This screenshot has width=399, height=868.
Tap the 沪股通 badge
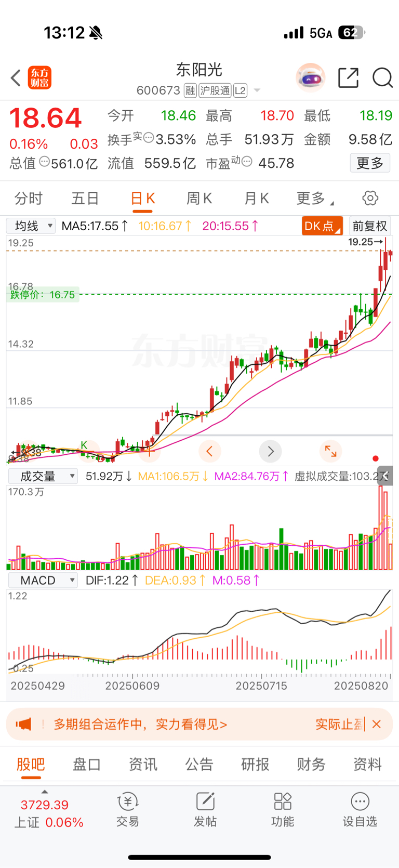coord(215,91)
